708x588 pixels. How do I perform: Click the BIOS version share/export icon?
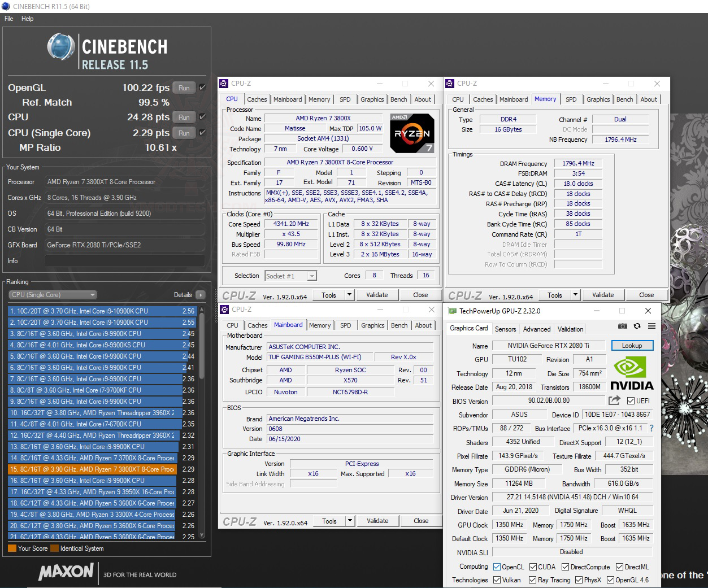614,400
